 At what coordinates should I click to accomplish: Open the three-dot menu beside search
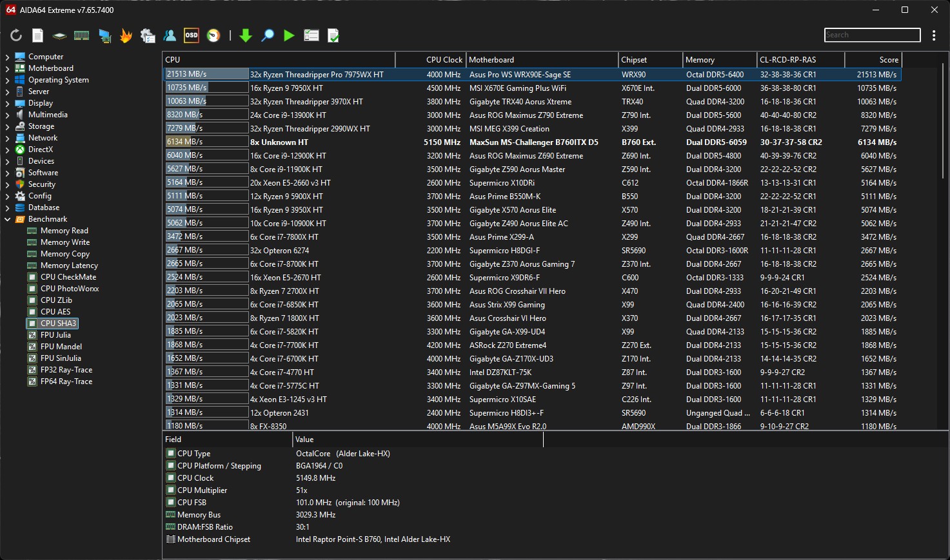click(934, 35)
